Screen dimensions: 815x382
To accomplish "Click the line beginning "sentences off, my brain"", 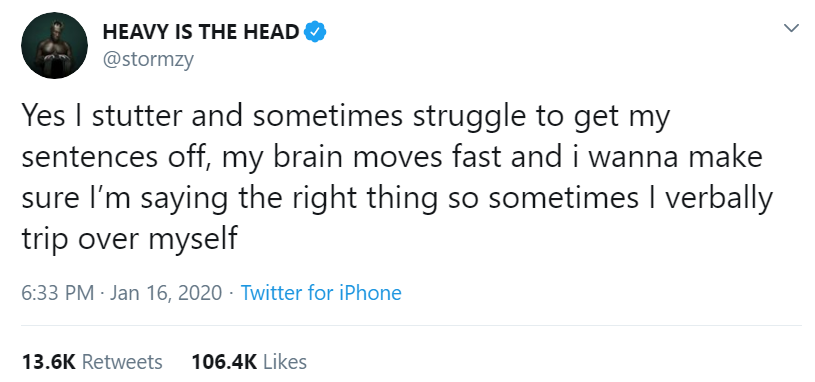I will (x=392, y=158).
